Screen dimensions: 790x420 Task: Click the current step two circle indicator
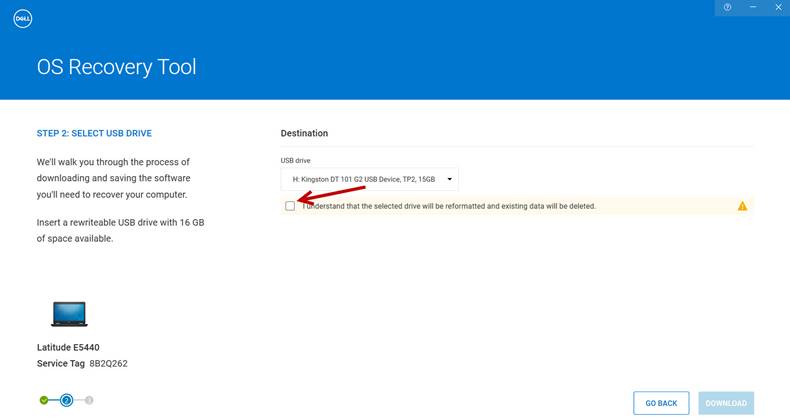coord(66,400)
